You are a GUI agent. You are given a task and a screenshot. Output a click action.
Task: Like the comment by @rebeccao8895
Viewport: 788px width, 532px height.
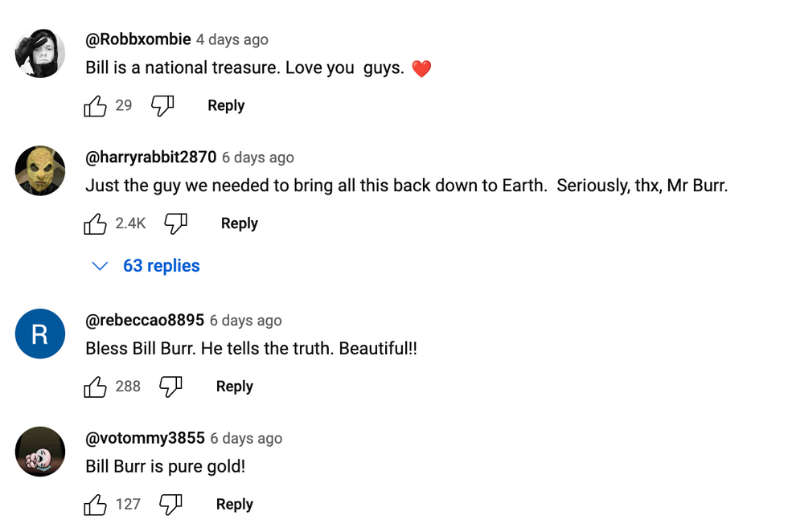coord(96,387)
